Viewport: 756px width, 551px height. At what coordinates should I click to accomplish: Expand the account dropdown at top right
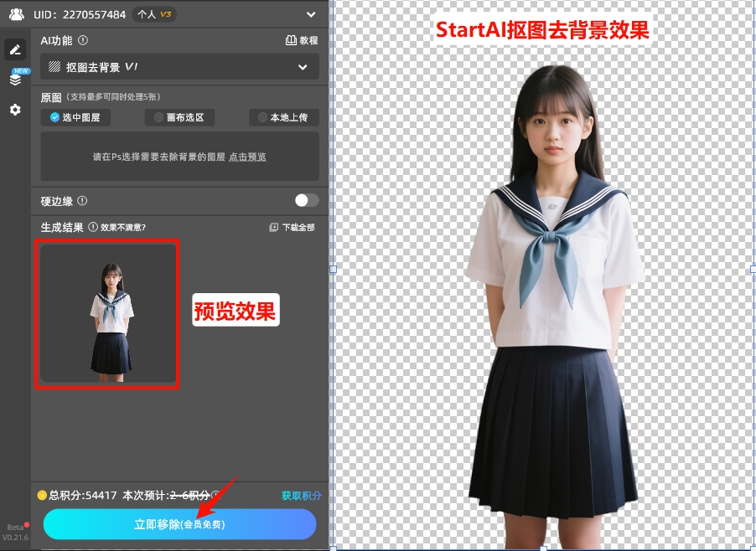click(x=309, y=14)
